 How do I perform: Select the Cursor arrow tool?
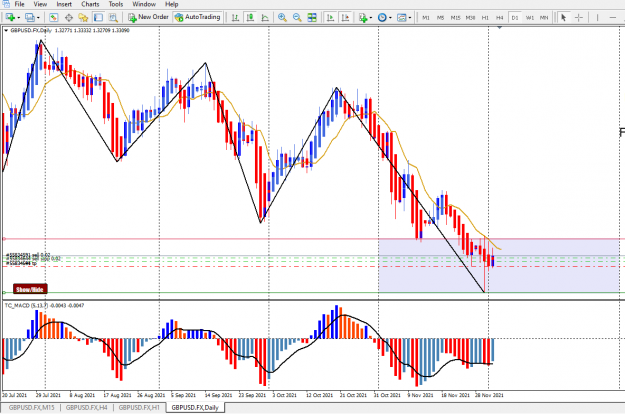coord(563,18)
